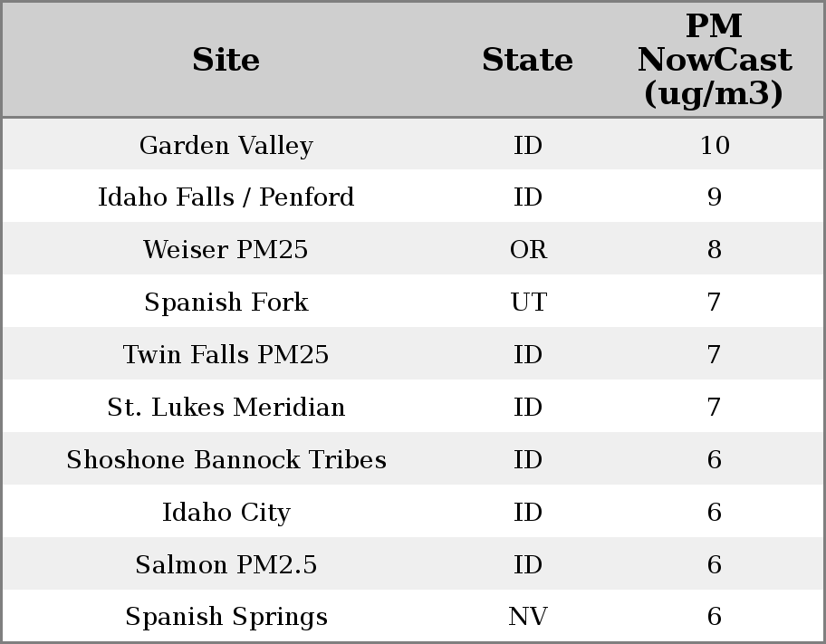Select the Garden Valley site cell

(x=226, y=146)
